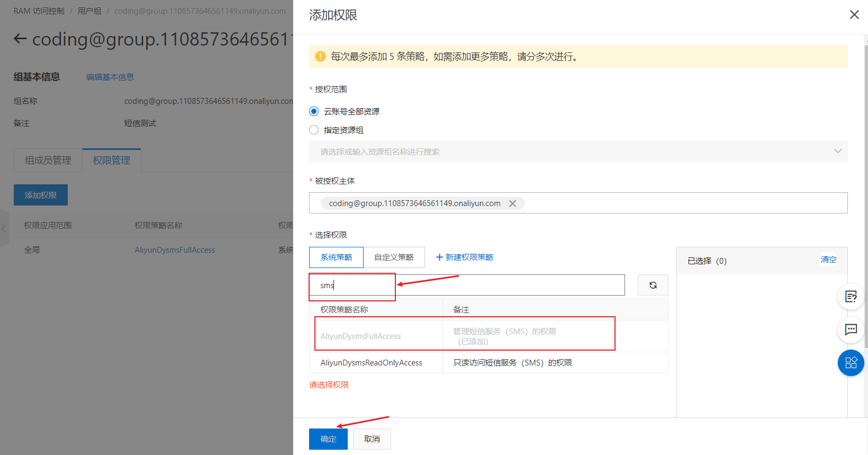Switch to 系统策略 tab
This screenshot has width=868, height=455.
[x=336, y=257]
